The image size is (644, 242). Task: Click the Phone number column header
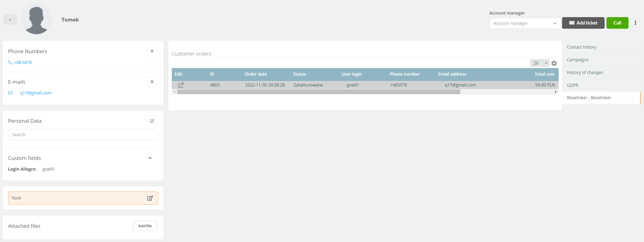tap(405, 74)
